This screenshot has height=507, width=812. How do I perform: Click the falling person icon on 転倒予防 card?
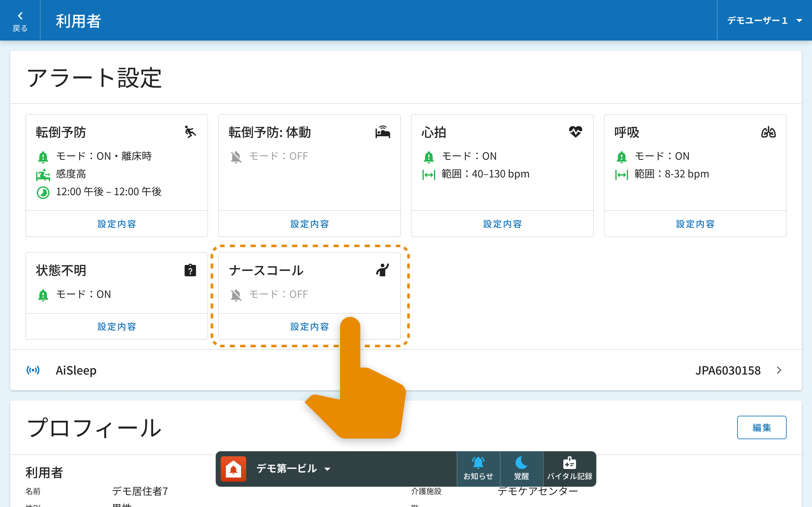[190, 132]
